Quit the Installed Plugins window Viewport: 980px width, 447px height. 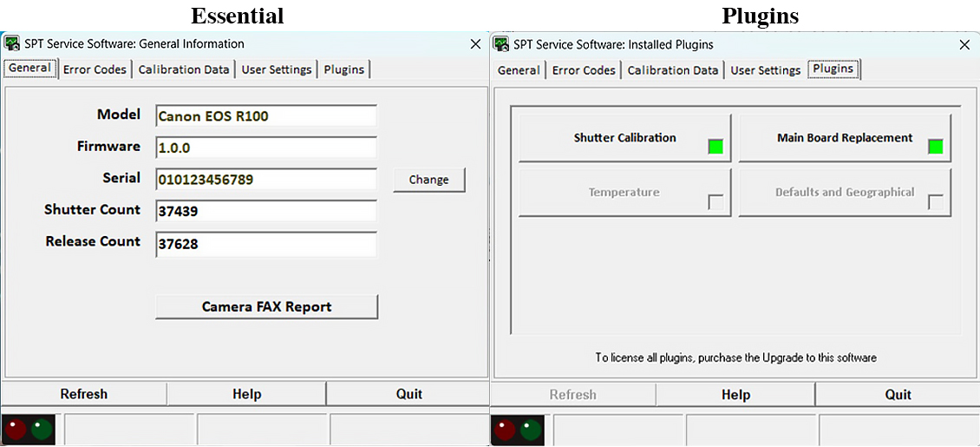pos(898,394)
